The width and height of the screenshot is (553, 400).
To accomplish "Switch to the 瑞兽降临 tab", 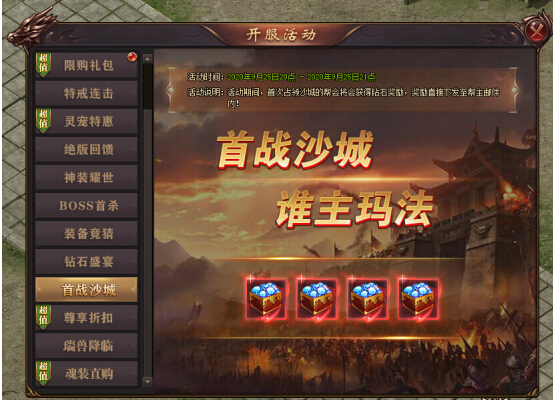I will coord(86,345).
